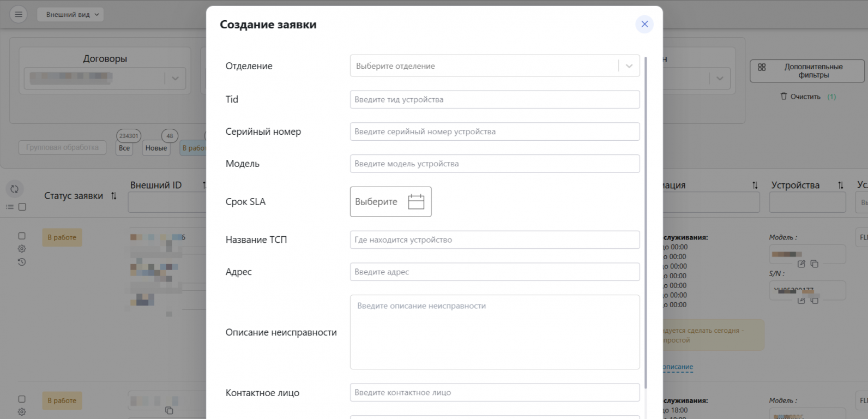Click the table refresh icon
Image resolution: width=868 pixels, height=419 pixels.
[x=15, y=189]
